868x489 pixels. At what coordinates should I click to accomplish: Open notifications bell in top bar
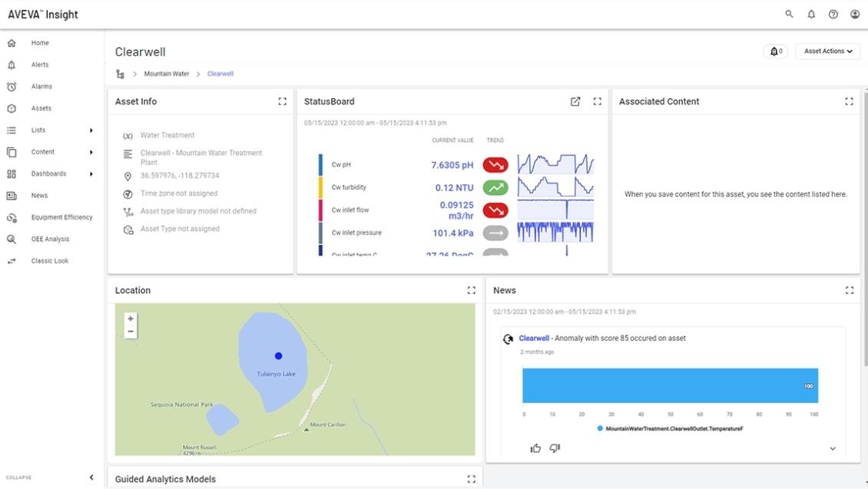point(811,15)
